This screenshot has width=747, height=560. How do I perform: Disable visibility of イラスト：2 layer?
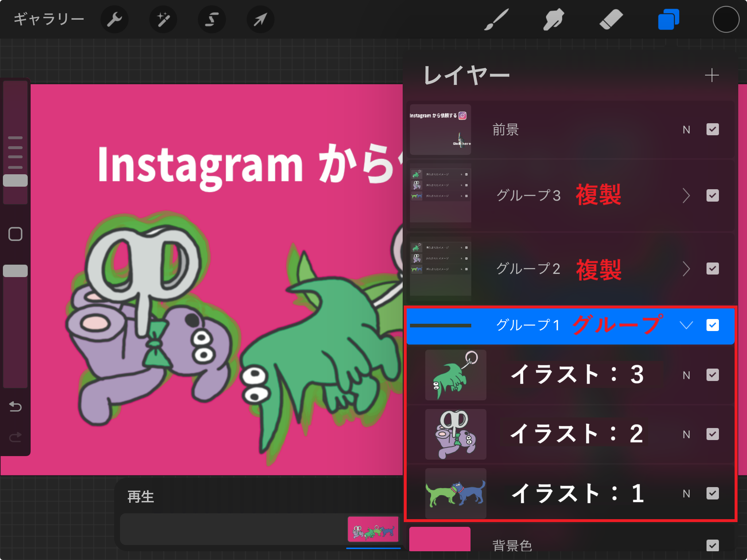tap(712, 434)
